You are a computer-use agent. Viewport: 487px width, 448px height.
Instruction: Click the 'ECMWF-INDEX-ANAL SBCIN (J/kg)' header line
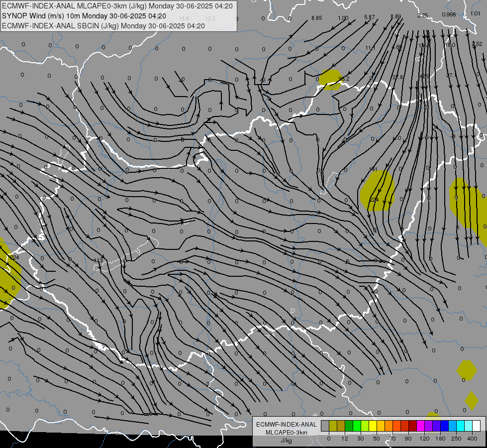[x=60, y=26]
